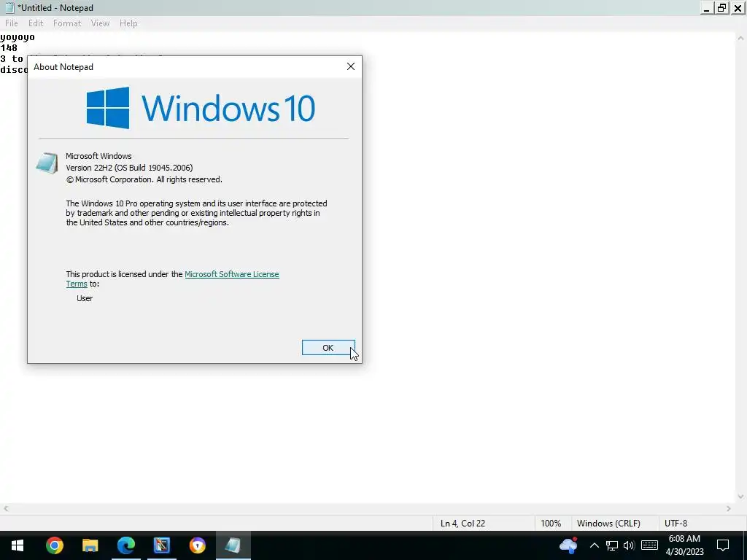Open the touch keyboard tray icon

(x=649, y=545)
